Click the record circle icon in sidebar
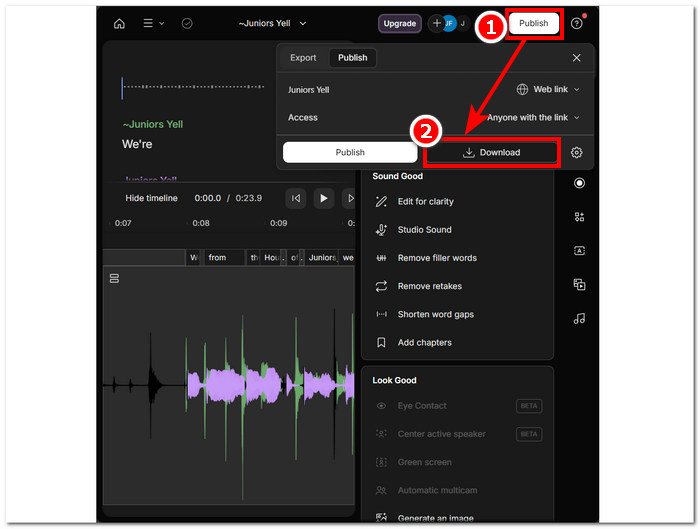The image size is (700, 529). 579,183
